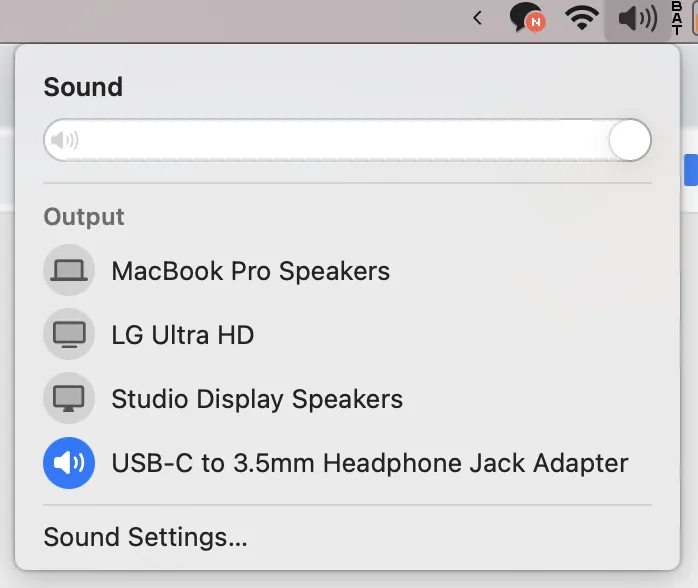This screenshot has height=588, width=698.
Task: Switch output to MacBook Pro Speakers
Action: 347,270
